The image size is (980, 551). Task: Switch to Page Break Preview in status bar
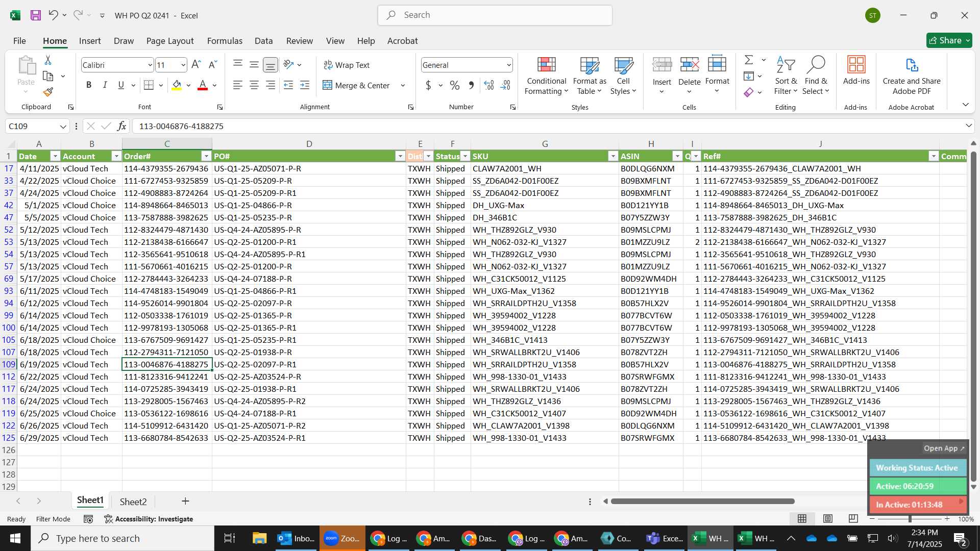(x=853, y=519)
